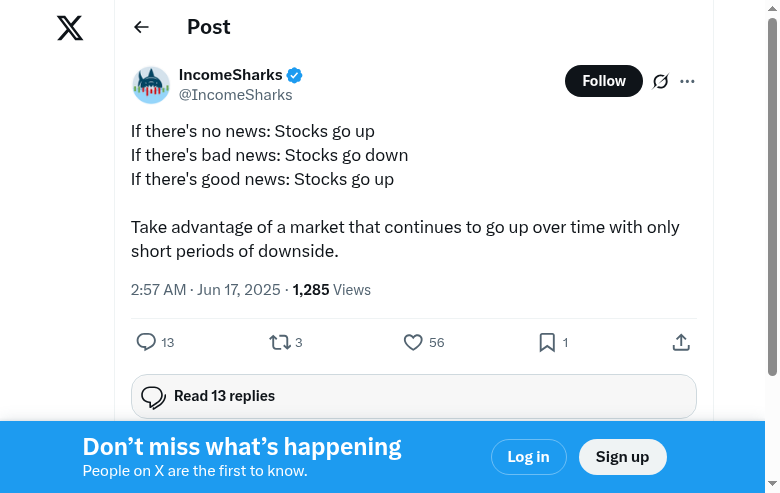The width and height of the screenshot is (780, 493).
Task: Click the Log in button
Action: 528,457
